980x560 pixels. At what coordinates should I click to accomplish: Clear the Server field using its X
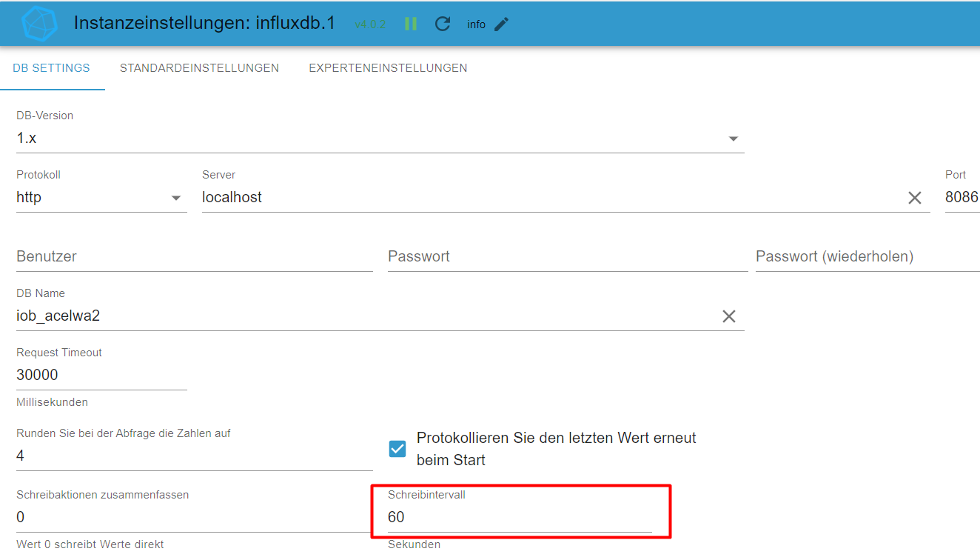click(x=915, y=198)
